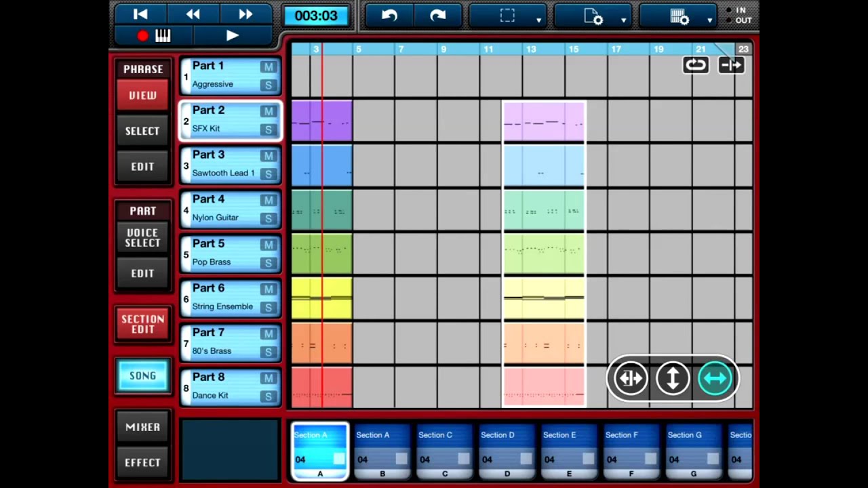Switch to Song mode
Viewport: 868px width, 488px height.
(x=142, y=375)
